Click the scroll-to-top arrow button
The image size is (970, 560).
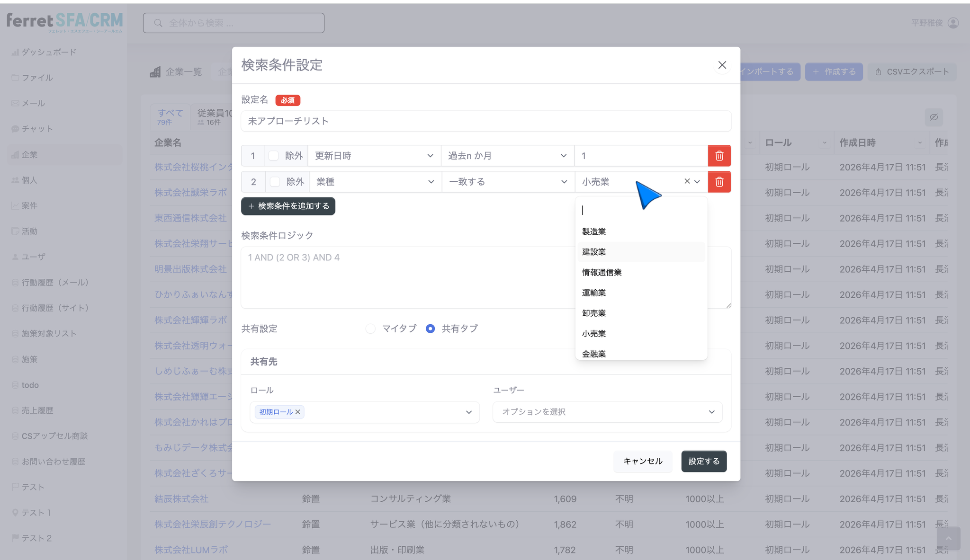(x=948, y=538)
